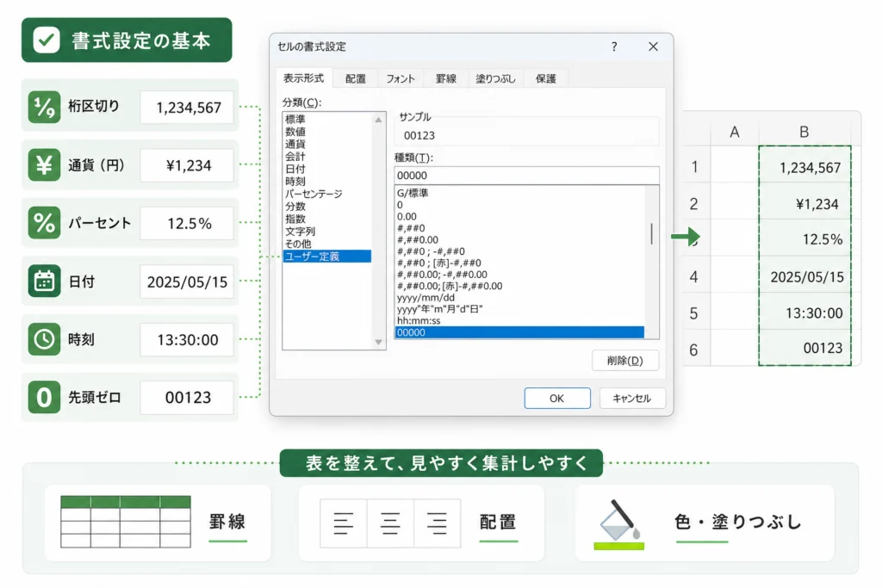The height and width of the screenshot is (588, 882).
Task: Select その他 in the category list
Action: tap(326, 244)
